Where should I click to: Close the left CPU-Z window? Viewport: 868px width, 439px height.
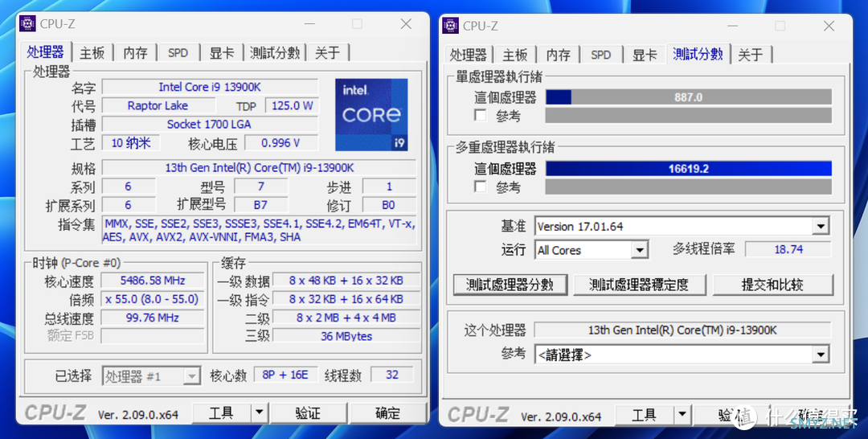tap(407, 24)
